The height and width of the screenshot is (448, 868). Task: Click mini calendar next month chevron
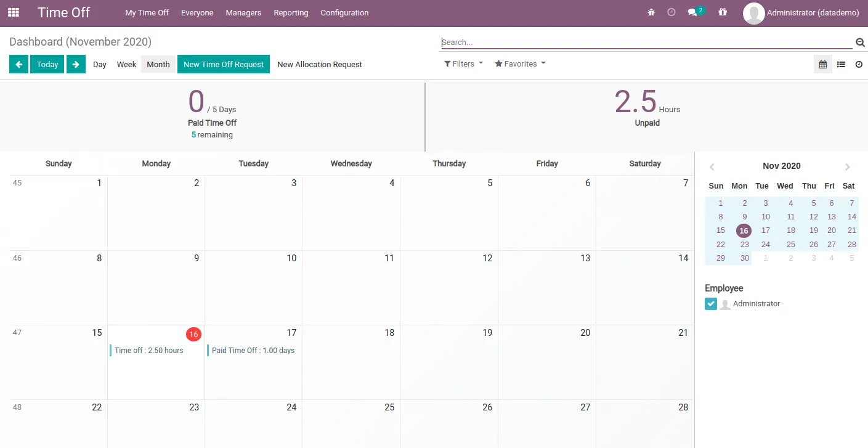[x=848, y=166]
